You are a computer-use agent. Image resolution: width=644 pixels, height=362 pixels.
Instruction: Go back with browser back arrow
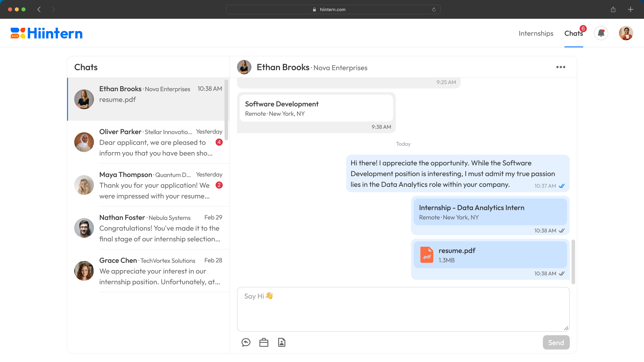click(x=39, y=9)
